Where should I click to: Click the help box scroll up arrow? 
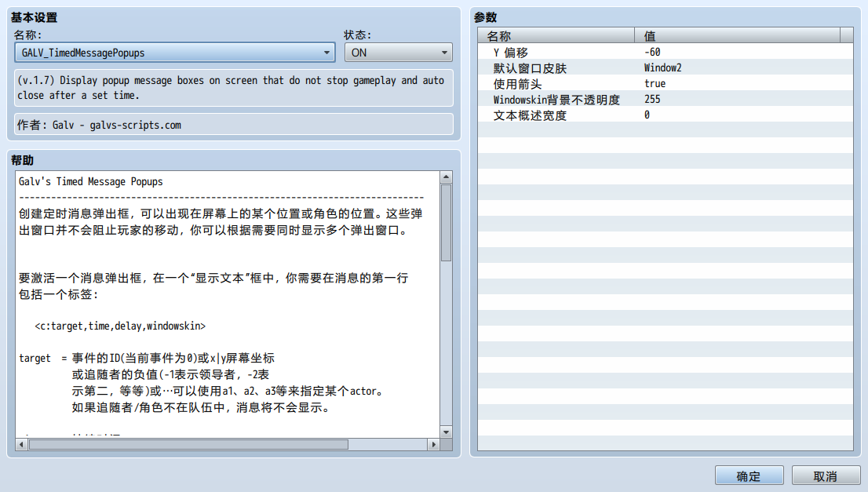[x=447, y=177]
